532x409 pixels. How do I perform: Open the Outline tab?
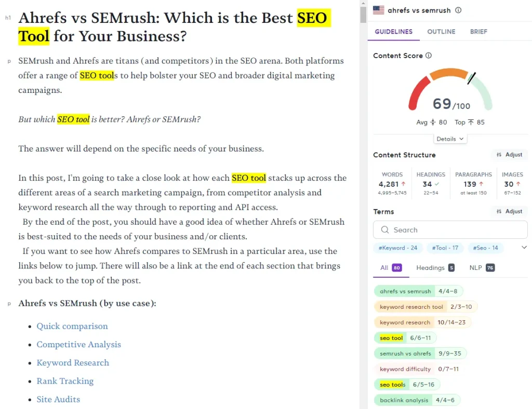(441, 32)
